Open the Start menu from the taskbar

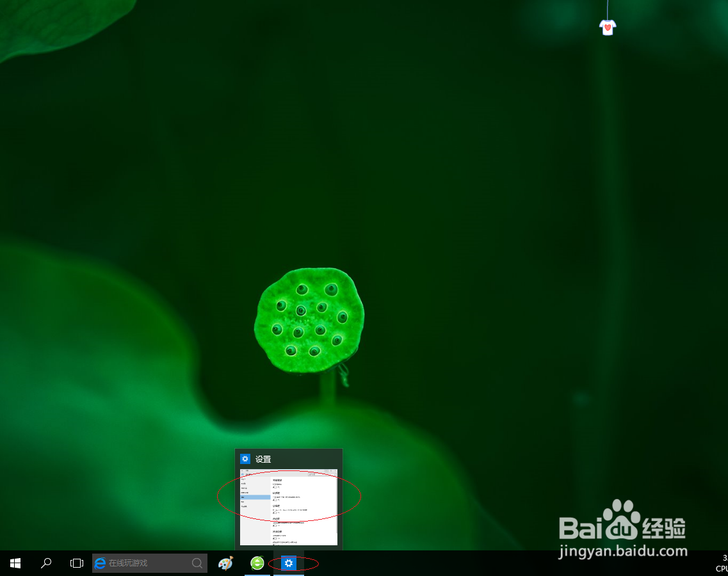pyautogui.click(x=14, y=563)
